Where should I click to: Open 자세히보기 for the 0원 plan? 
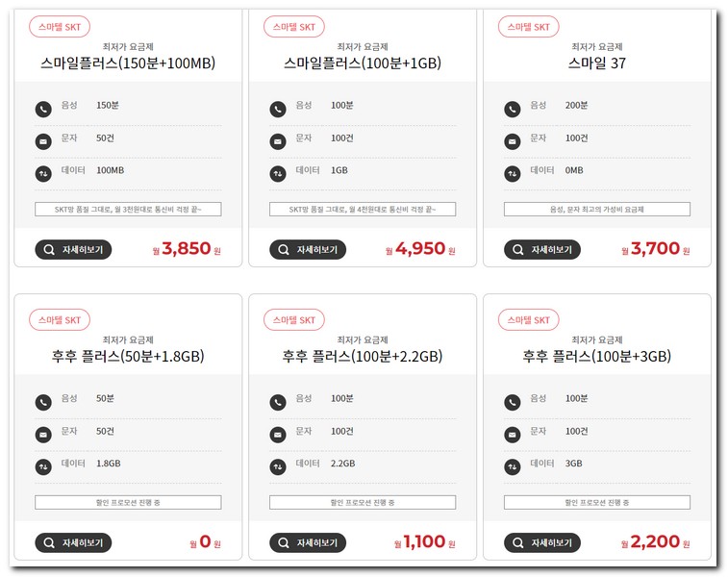(x=73, y=542)
